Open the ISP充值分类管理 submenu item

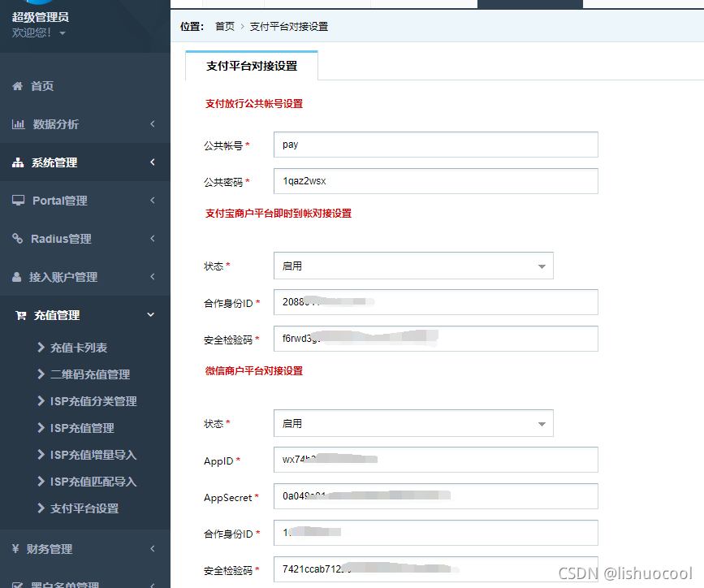pyautogui.click(x=93, y=401)
